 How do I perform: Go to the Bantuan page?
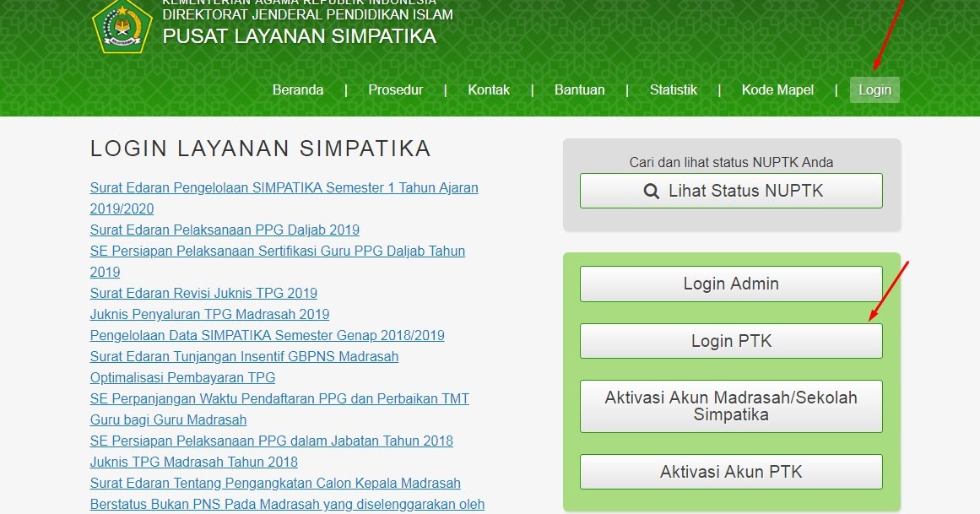[580, 89]
